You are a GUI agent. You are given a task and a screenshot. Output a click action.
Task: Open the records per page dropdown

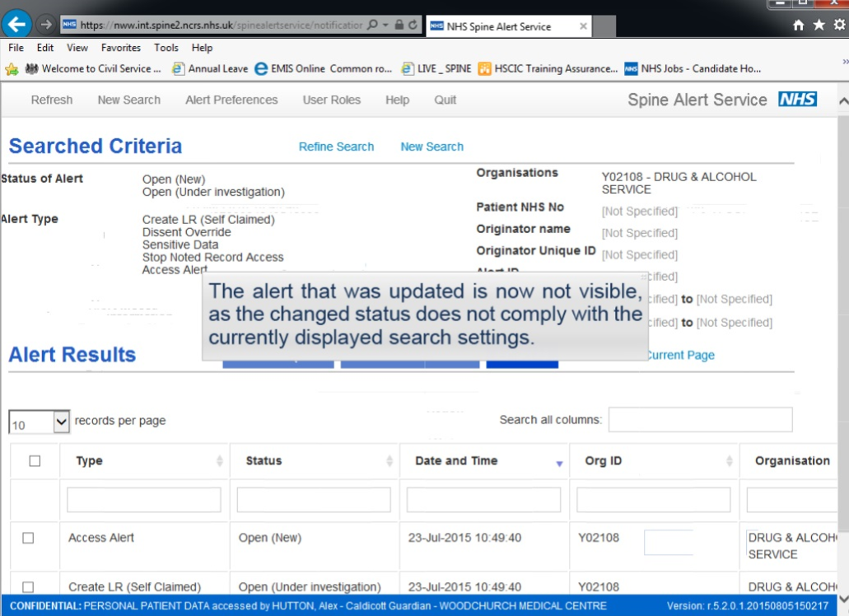coord(39,422)
